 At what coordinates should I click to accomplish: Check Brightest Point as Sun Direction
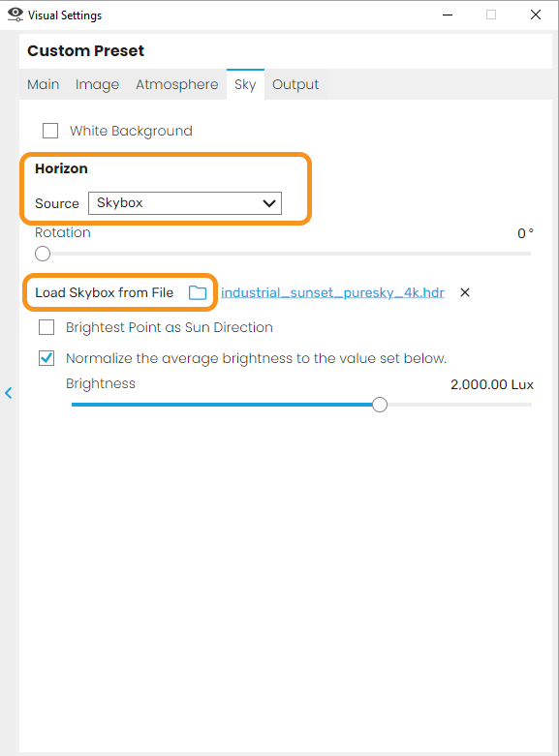[x=47, y=327]
